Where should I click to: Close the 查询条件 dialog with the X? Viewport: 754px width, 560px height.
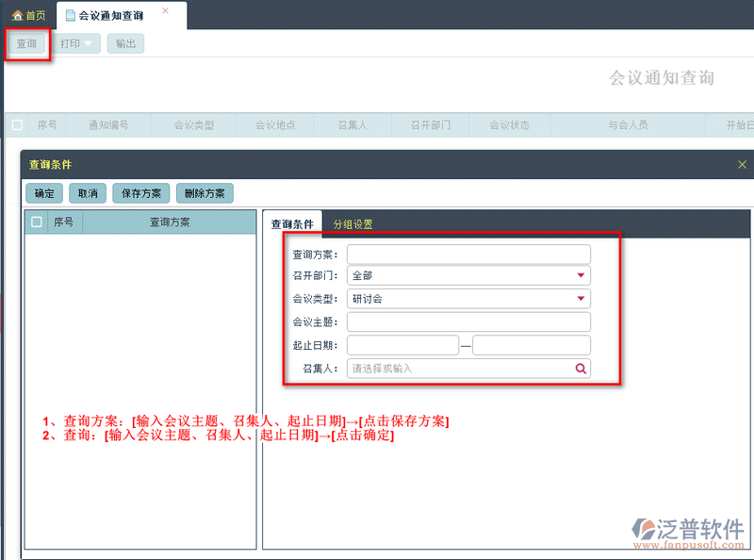[742, 163]
